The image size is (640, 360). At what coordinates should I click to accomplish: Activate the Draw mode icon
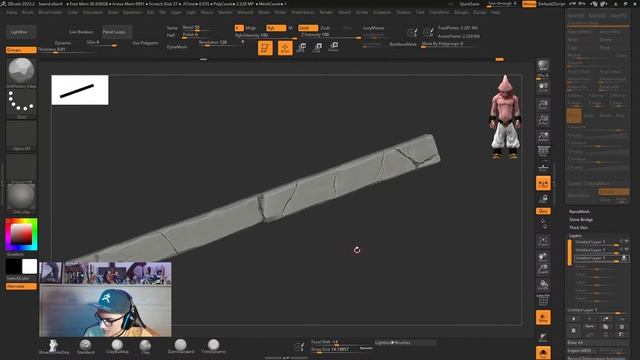(285, 48)
